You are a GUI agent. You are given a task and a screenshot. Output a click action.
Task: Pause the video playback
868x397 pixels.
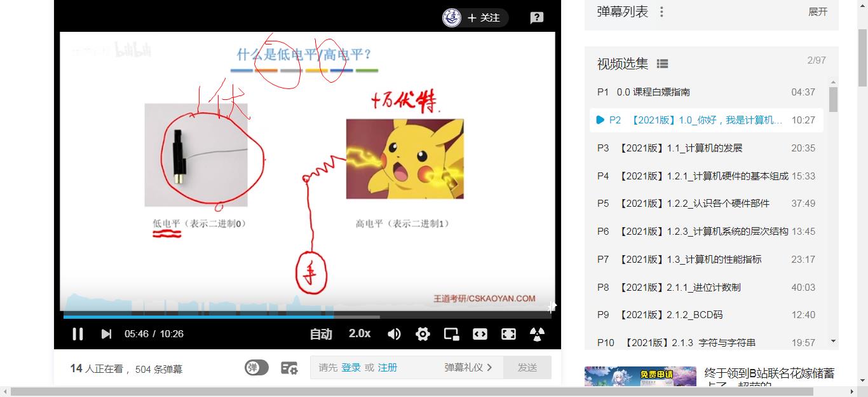tap(78, 334)
